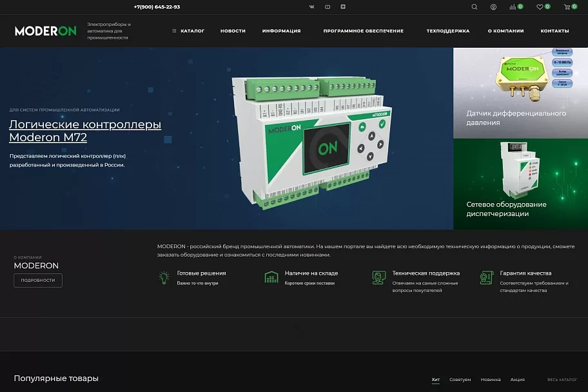Click 'Для систем промышленной автоматизации' caption

click(x=64, y=110)
